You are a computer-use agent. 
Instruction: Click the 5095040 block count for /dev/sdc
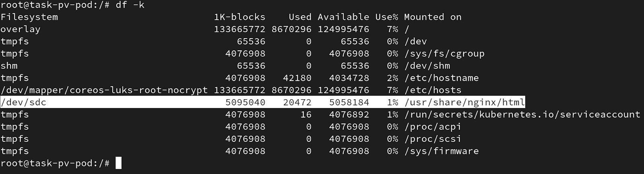coord(245,102)
